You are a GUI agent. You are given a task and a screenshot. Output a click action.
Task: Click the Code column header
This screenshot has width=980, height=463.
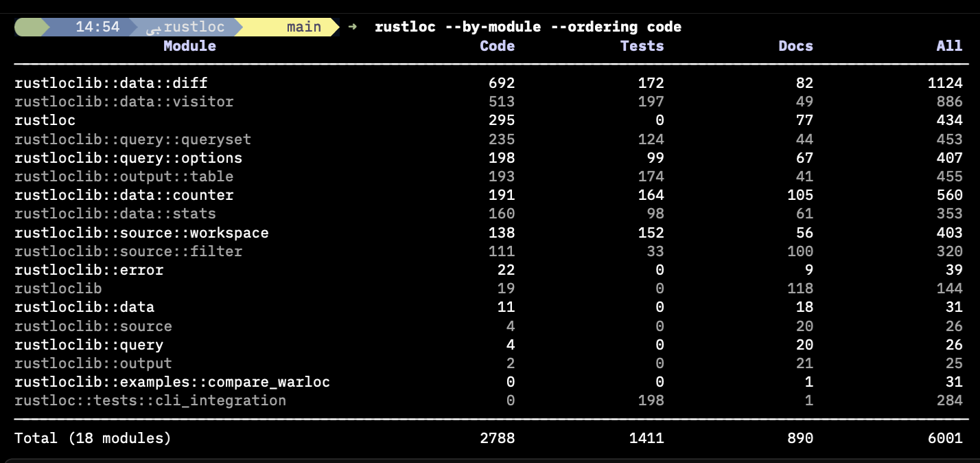coord(497,46)
